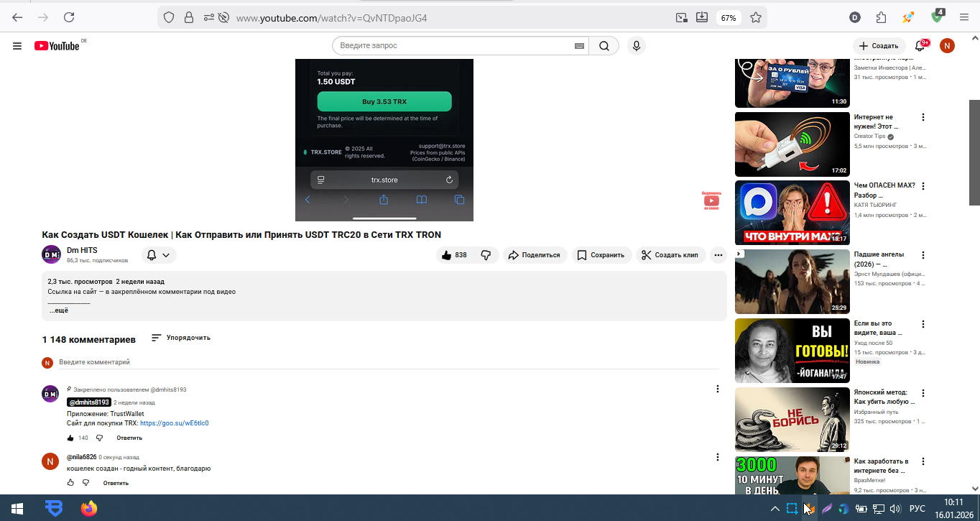Show hidden system tray icons chevron
Image resolution: width=980 pixels, height=521 pixels.
775,509
